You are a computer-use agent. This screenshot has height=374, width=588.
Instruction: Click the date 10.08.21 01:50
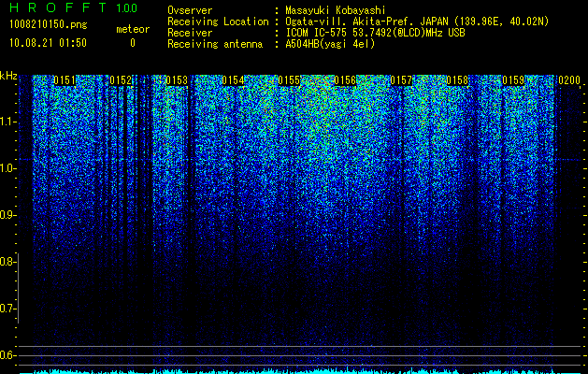pos(48,43)
